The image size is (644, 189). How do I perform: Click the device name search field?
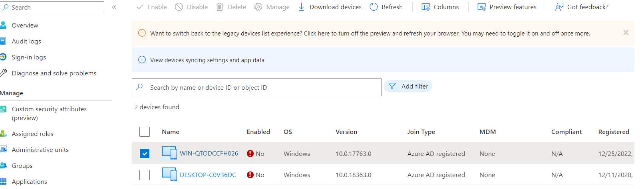click(256, 87)
